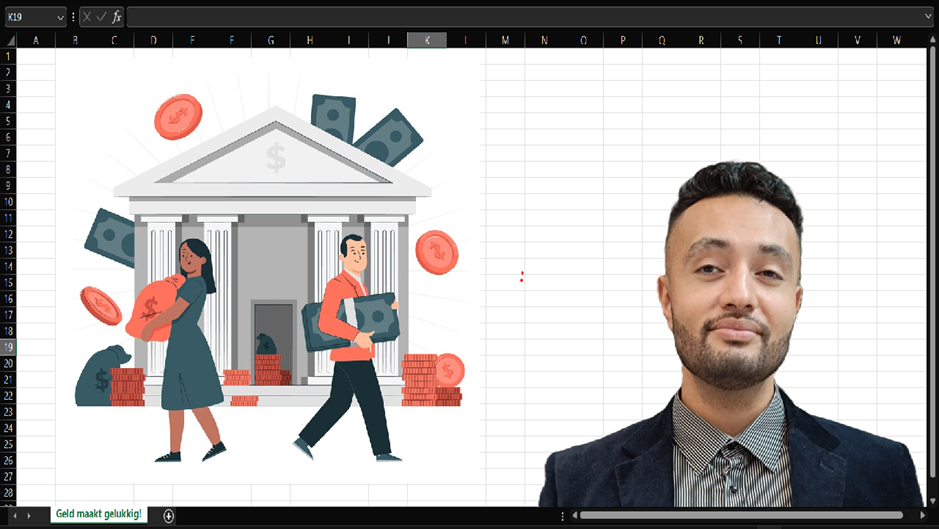Click the Name Box showing K19
Image resolution: width=939 pixels, height=529 pixels.
point(28,17)
